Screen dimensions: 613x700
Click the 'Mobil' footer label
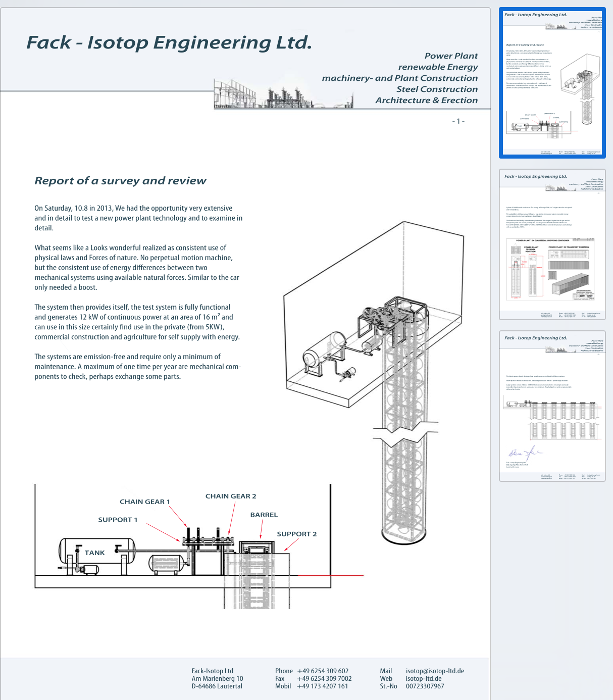(x=283, y=686)
